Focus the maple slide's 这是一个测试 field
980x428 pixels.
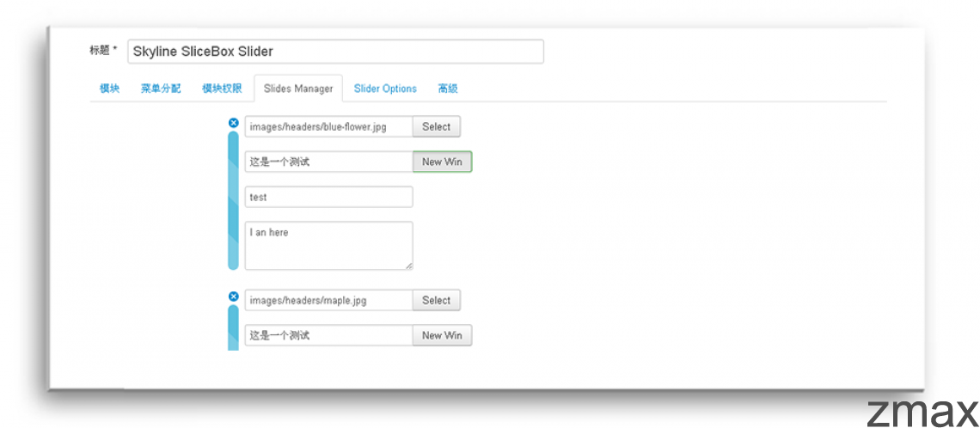328,335
